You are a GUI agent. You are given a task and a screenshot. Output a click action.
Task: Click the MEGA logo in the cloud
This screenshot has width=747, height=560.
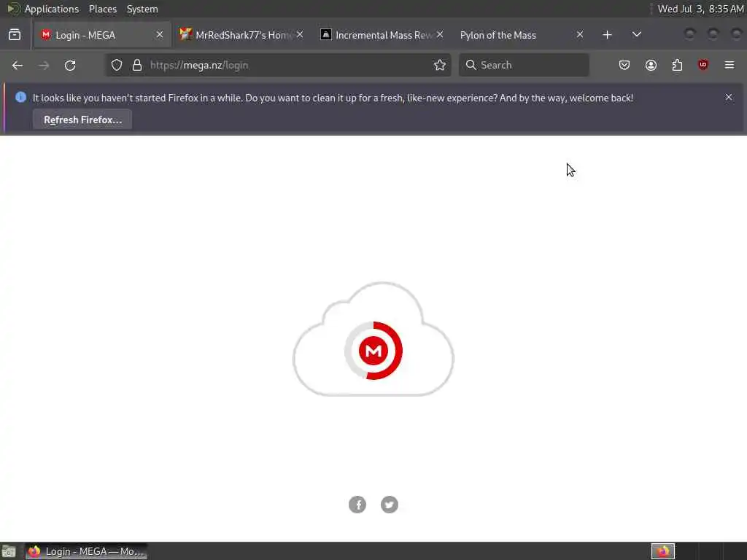click(x=373, y=351)
